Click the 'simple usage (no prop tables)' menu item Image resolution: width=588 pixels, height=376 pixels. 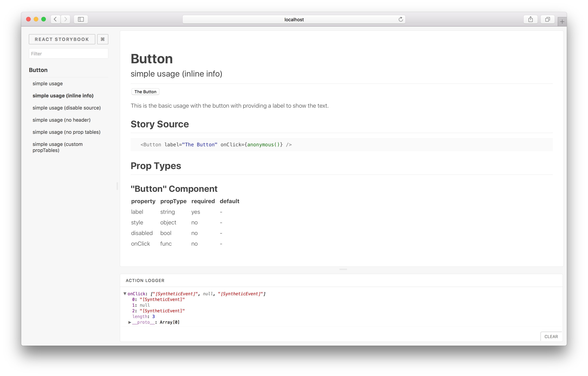[x=66, y=132]
